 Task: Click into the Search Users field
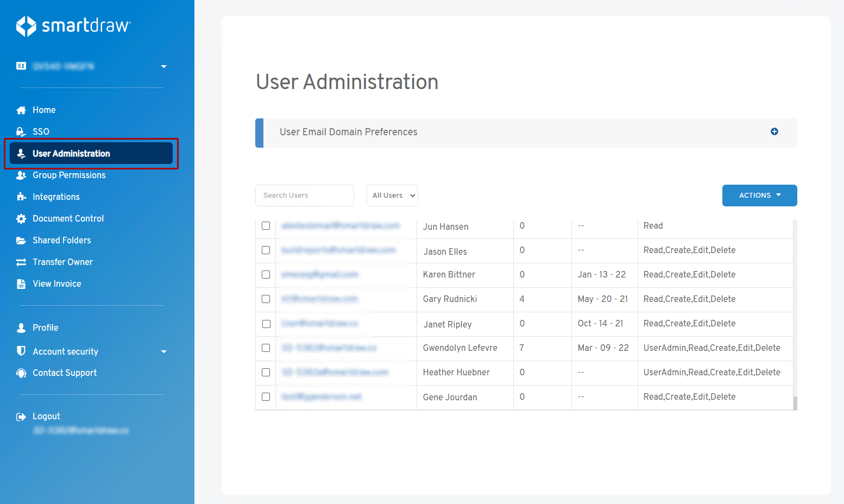304,196
